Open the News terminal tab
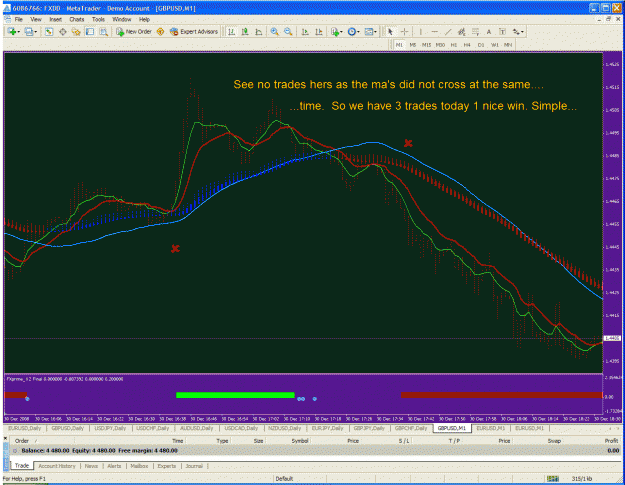Screen dimensions: 625x485 point(91,466)
